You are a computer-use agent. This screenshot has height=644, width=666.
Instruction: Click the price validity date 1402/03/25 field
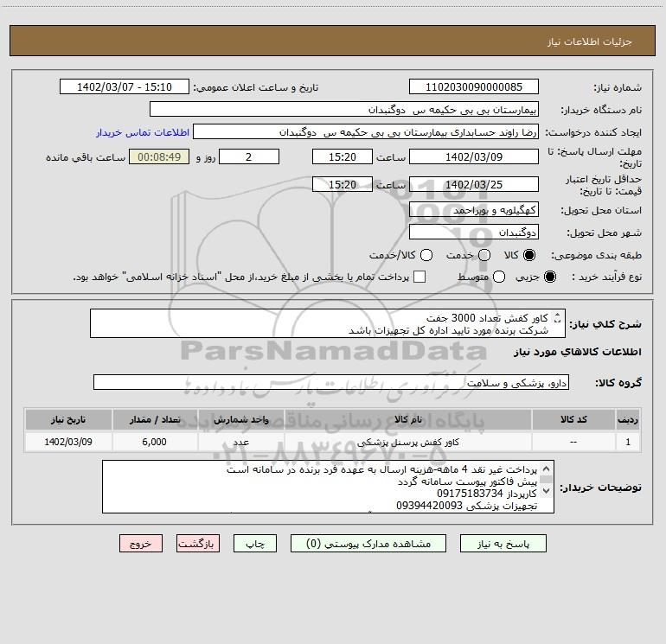tap(474, 184)
